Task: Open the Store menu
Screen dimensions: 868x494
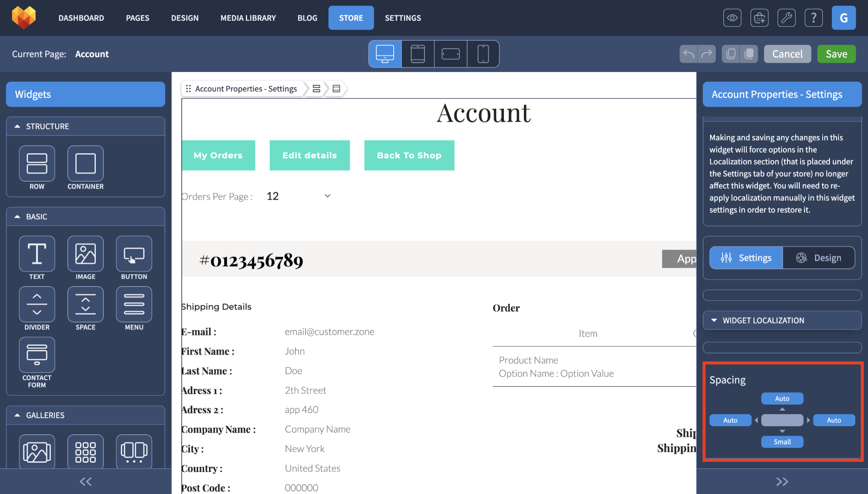Action: [351, 18]
